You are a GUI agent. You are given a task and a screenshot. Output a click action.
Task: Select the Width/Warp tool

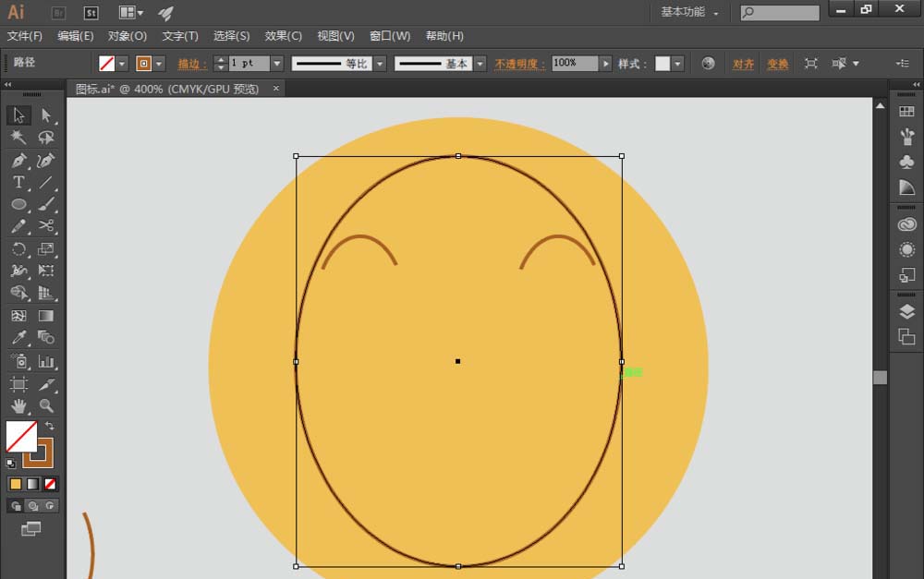click(18, 271)
